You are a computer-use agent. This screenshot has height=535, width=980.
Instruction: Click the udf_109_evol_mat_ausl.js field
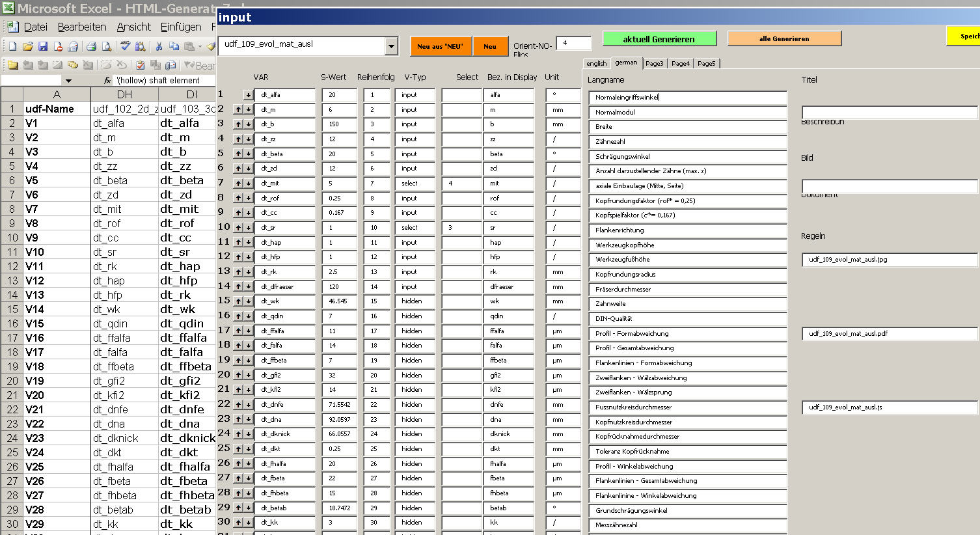pos(890,407)
